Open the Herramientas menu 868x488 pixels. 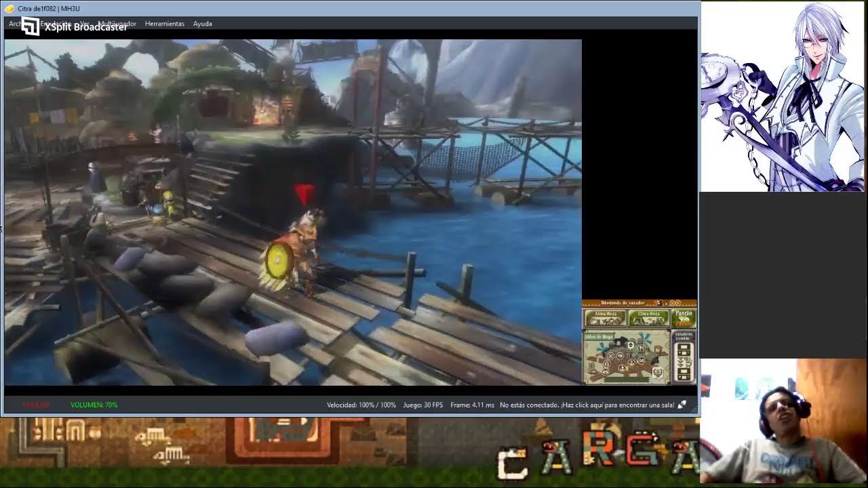click(x=164, y=24)
